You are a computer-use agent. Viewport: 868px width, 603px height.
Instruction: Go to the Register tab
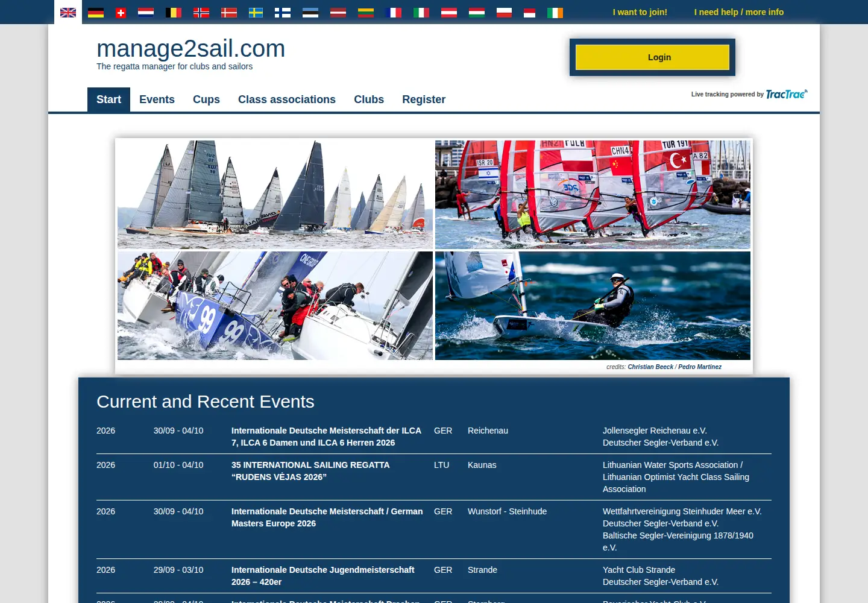(424, 99)
